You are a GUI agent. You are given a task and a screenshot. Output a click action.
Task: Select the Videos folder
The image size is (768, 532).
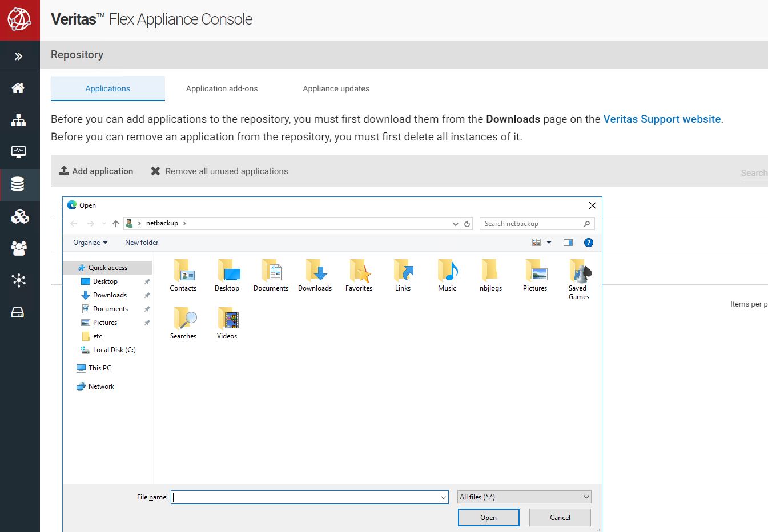pyautogui.click(x=227, y=323)
